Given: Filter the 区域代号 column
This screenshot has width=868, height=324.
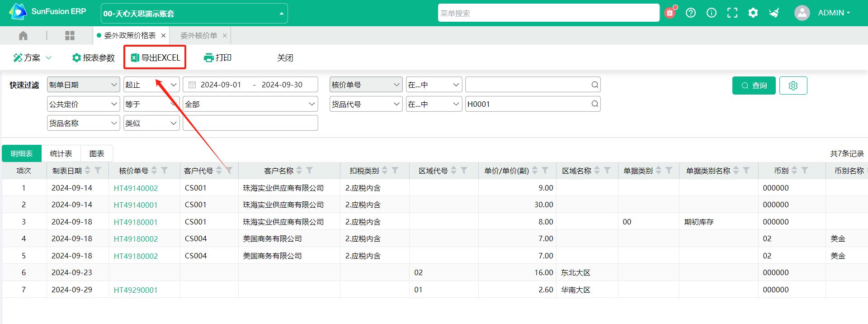Looking at the screenshot, I should pyautogui.click(x=464, y=171).
